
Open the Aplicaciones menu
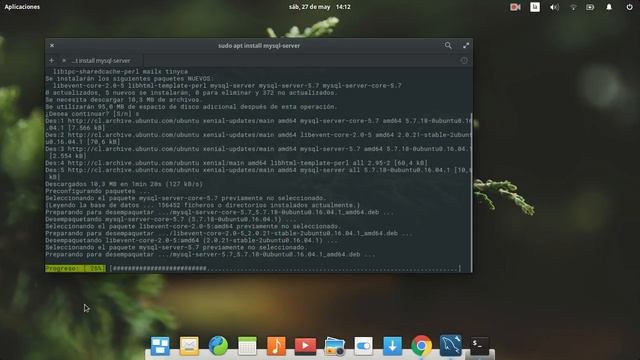click(x=22, y=7)
